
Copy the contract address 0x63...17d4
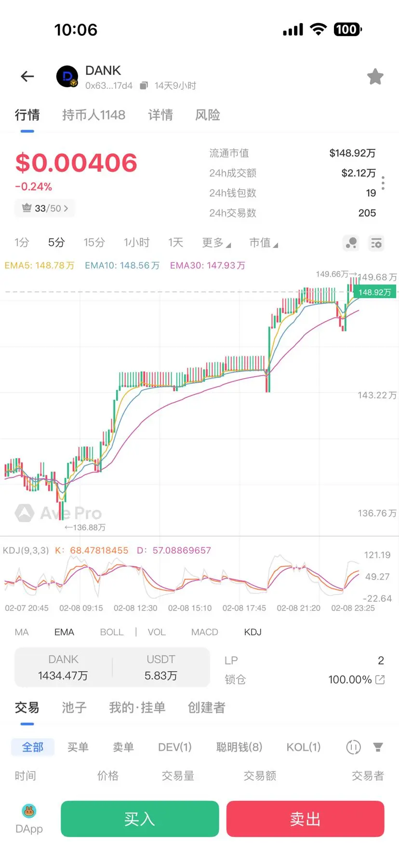click(144, 86)
